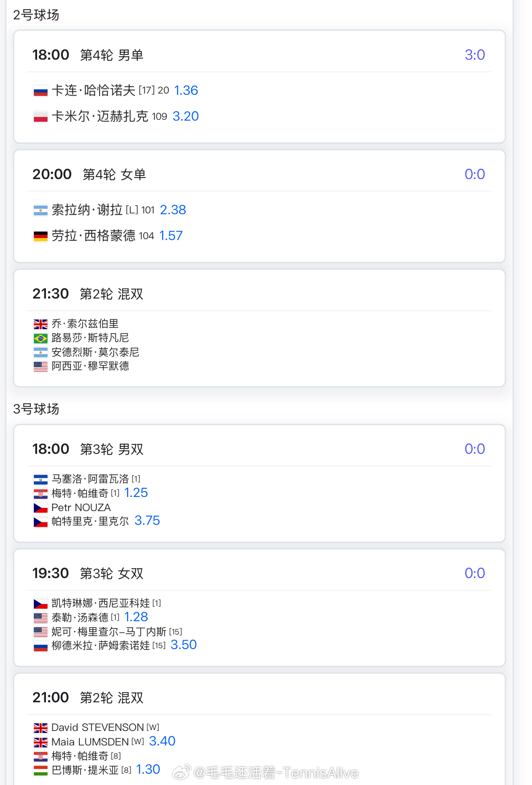Open the 21:30 第2轮 混双 match card

[260, 328]
